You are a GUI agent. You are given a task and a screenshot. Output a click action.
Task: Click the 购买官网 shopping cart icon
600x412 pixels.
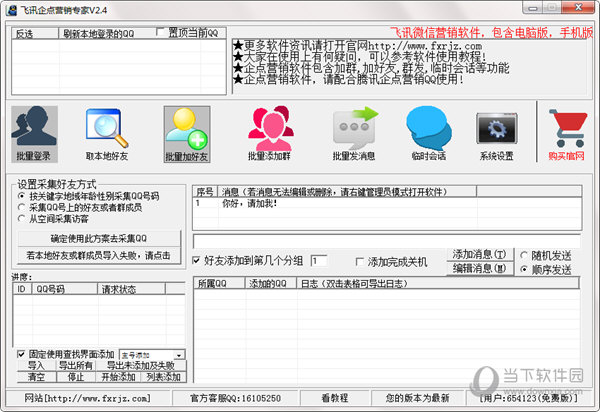(x=567, y=134)
